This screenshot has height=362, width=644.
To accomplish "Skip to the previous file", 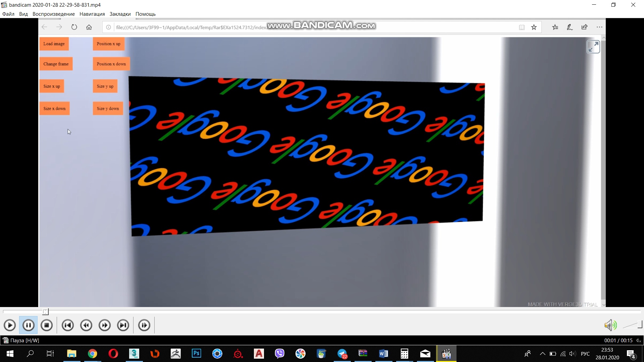I will [x=68, y=325].
